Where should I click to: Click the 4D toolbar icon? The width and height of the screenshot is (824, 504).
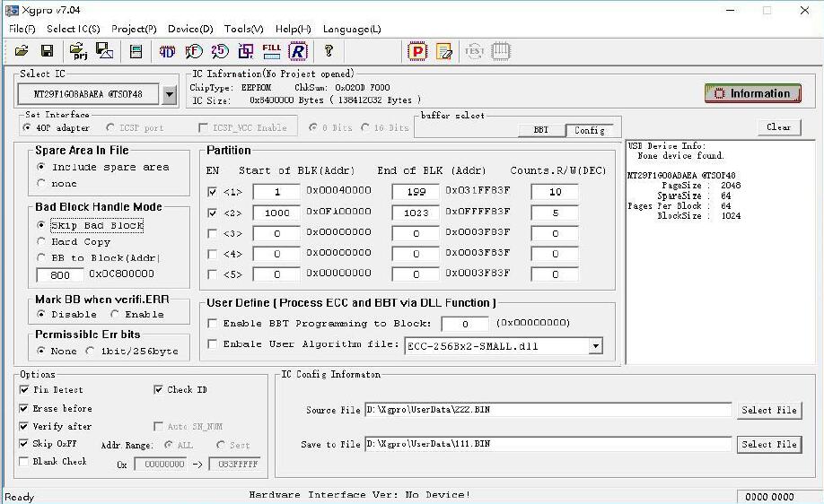click(x=167, y=51)
